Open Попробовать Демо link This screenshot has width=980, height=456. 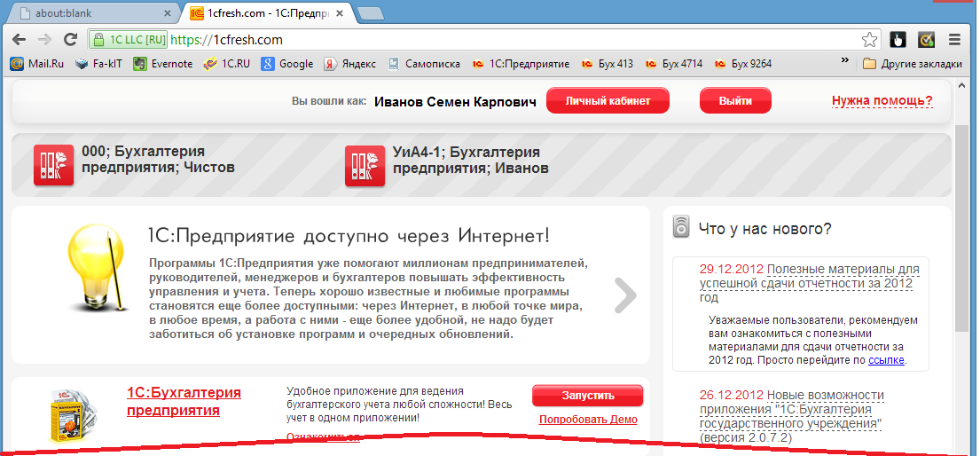(588, 420)
